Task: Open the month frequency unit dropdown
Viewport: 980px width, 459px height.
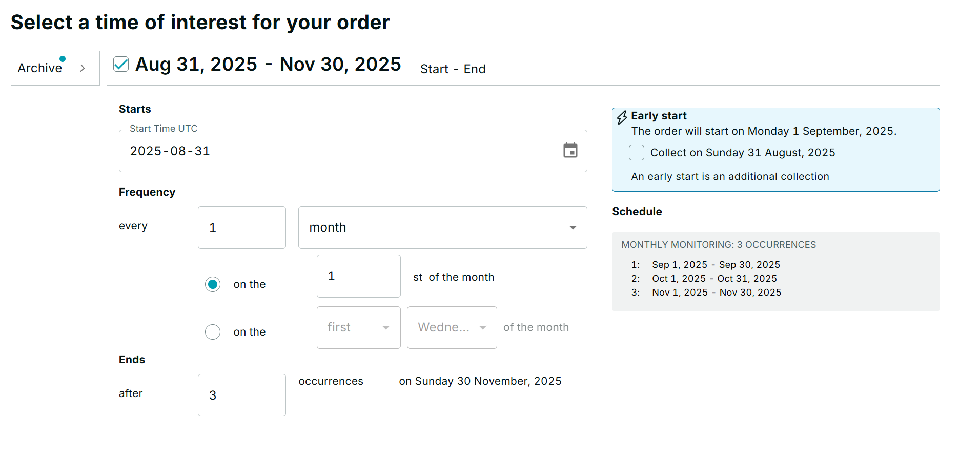Action: [442, 227]
